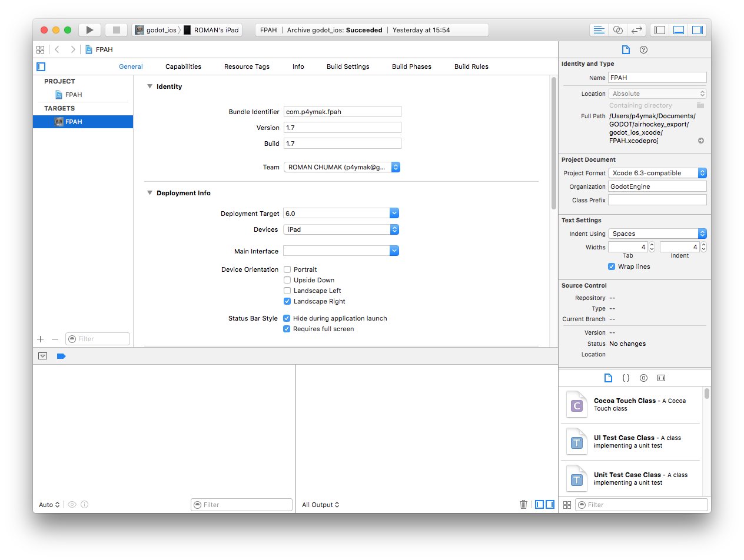Switch to the Resource Tags tab
Screen dimensions: 744x560
point(247,66)
